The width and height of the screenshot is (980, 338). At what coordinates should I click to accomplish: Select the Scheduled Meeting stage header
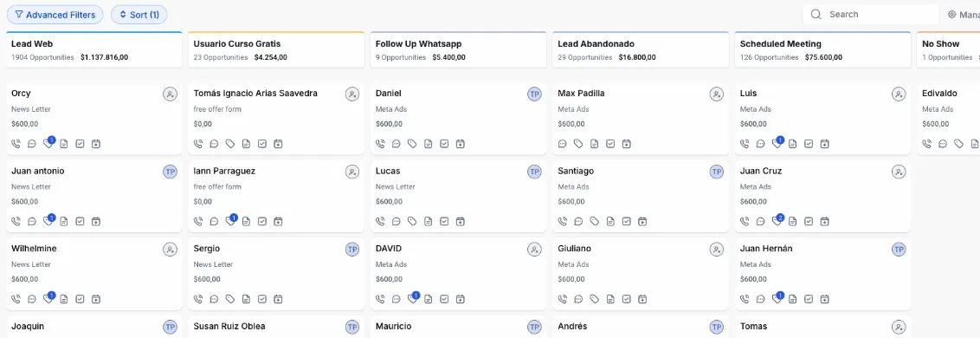[822, 50]
